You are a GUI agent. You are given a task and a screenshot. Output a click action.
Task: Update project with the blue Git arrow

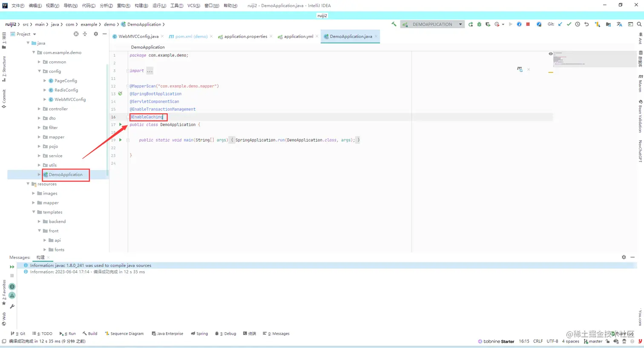coord(560,24)
